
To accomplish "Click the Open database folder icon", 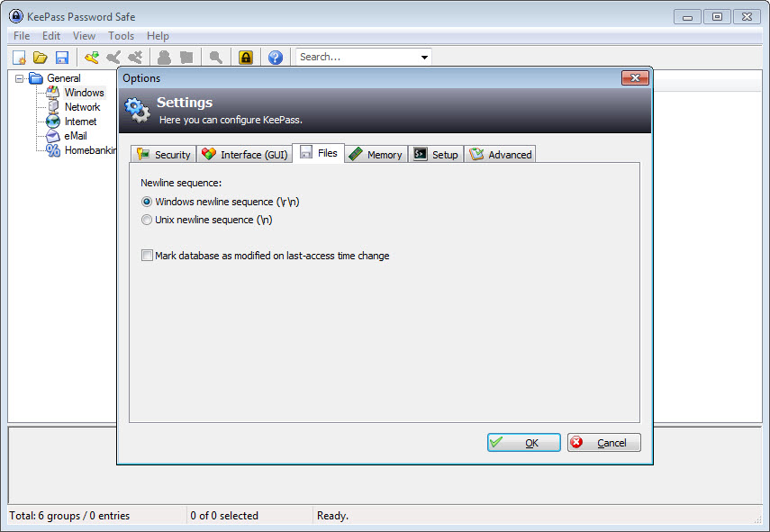I will coord(41,58).
